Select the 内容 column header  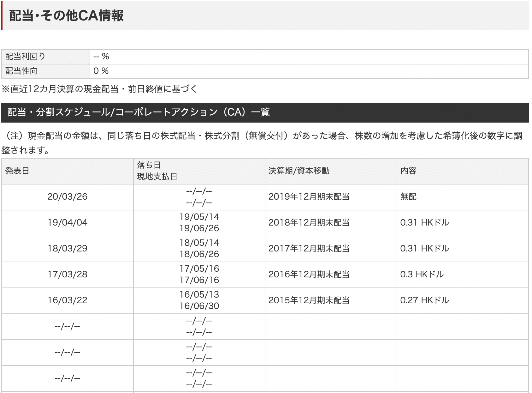click(x=463, y=171)
